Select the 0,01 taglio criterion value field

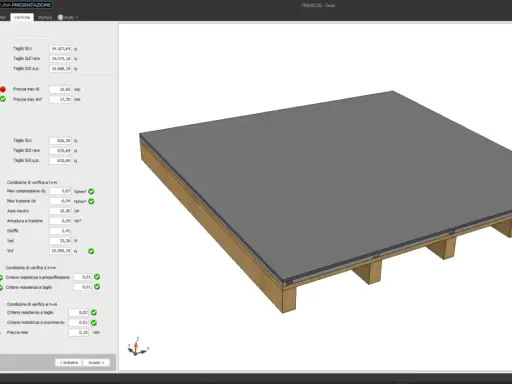pos(83,287)
